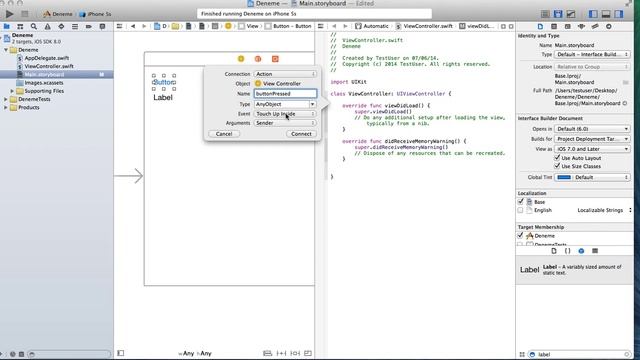Show the project navigator folder icon

pyautogui.click(x=7, y=27)
